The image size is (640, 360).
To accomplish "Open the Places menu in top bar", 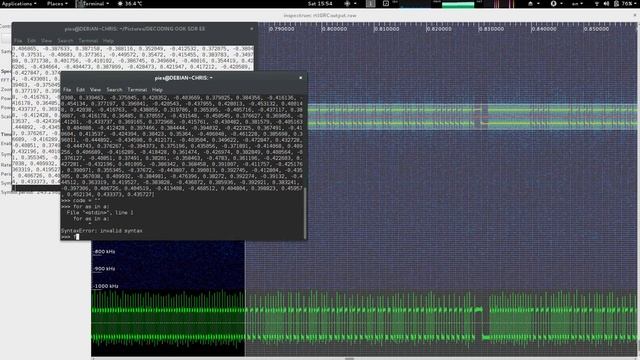I will [x=57, y=4].
